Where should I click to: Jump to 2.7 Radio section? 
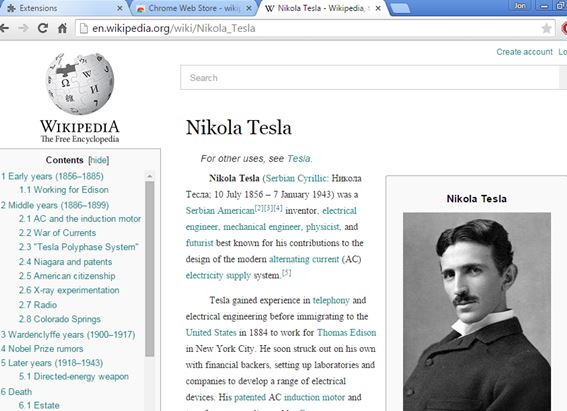[38, 305]
